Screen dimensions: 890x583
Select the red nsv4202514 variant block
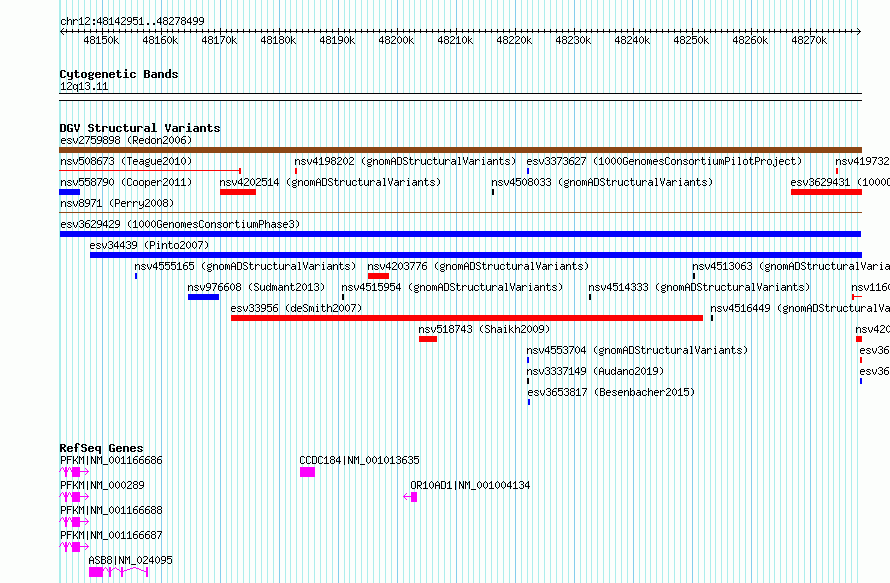coord(238,192)
